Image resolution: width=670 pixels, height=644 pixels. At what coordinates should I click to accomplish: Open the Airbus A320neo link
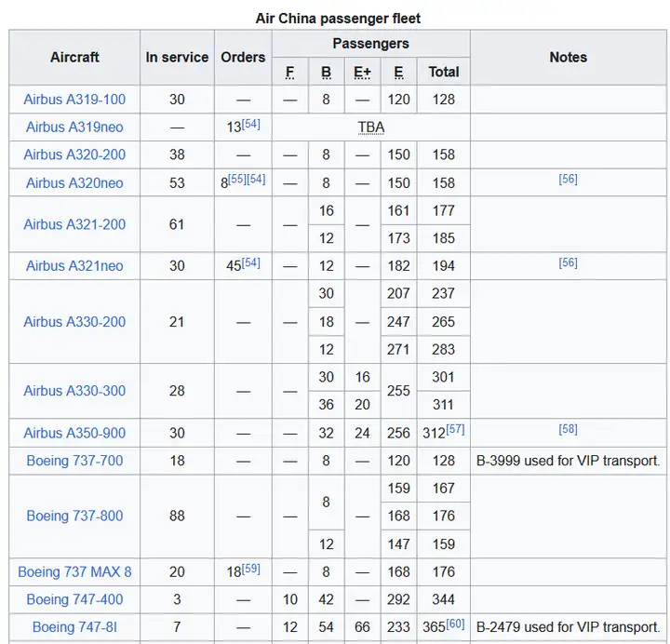[x=74, y=183]
